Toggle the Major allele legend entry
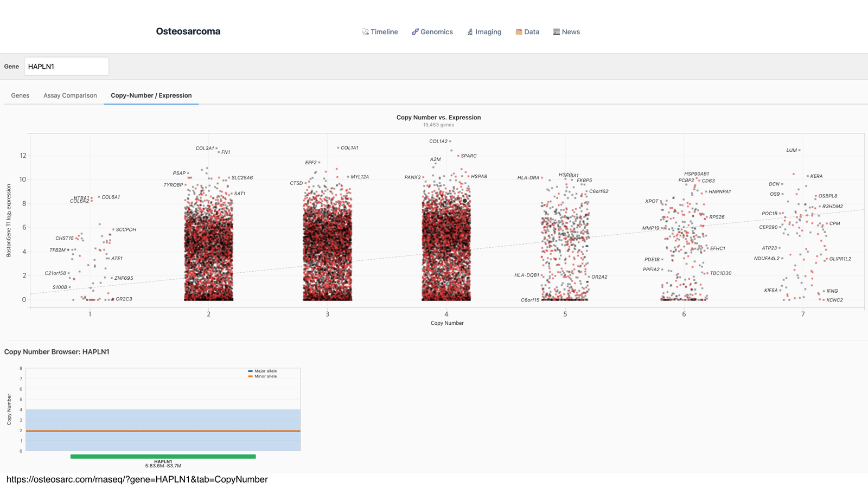Screen dimensions: 868x488 [x=263, y=371]
